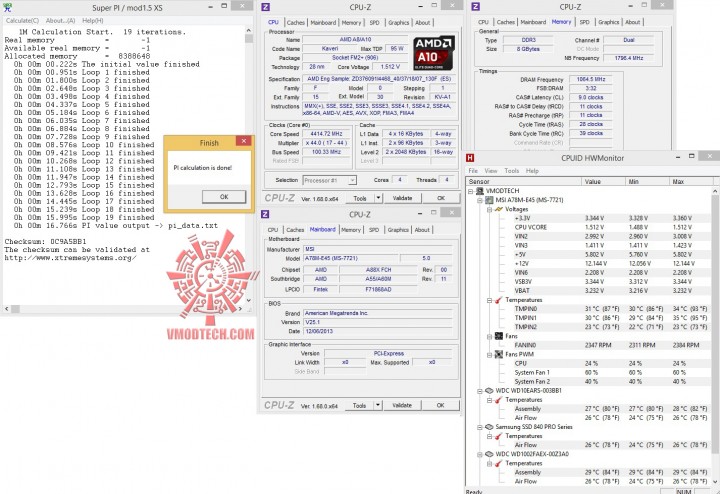The image size is (720, 494).
Task: Open the Help(H) menu in Super PI
Action: pos(93,21)
